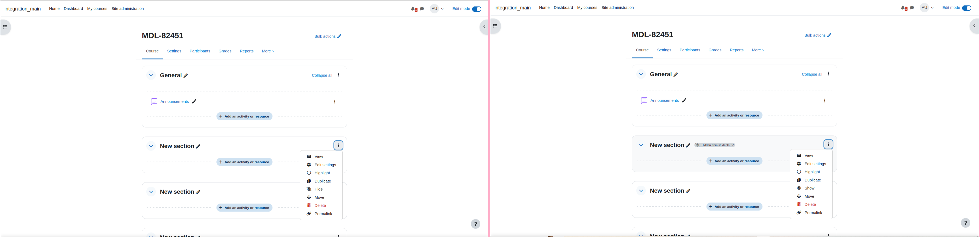Open course index drawer in right window

tap(495, 26)
